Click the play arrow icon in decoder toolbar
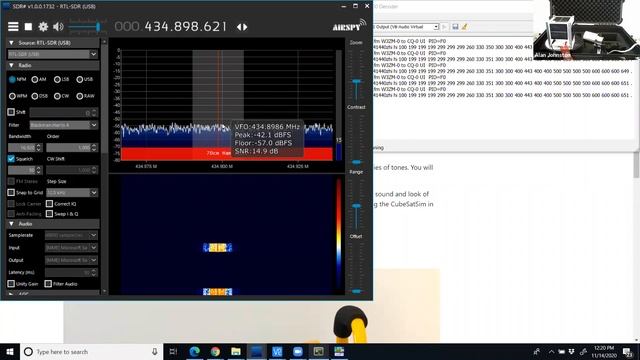This screenshot has width=640, height=360. click(445, 27)
